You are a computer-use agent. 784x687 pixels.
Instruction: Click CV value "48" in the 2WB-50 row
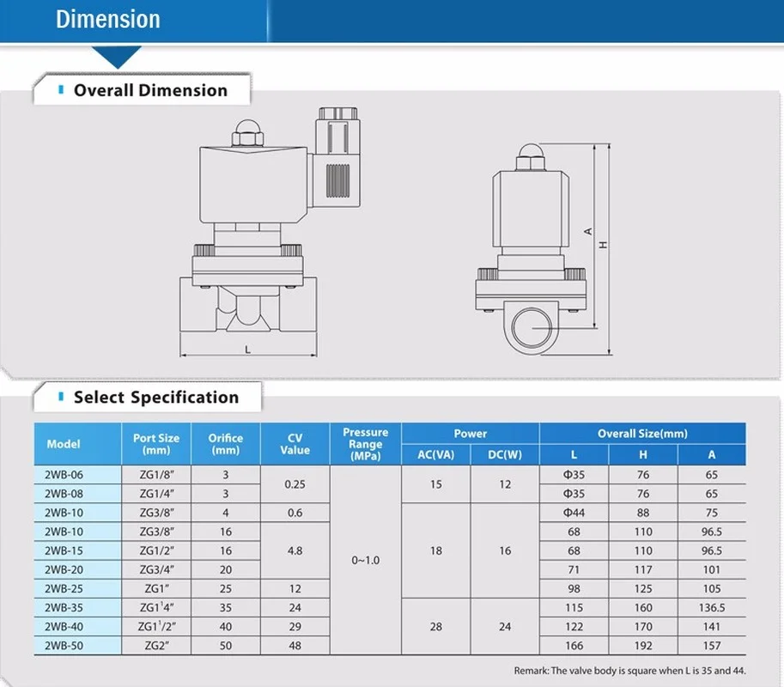click(x=295, y=646)
